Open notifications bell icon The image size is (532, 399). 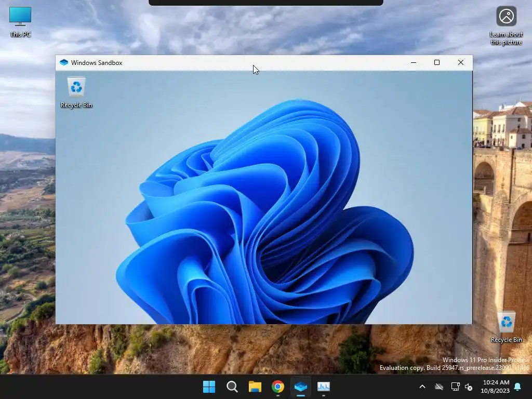[x=518, y=387]
